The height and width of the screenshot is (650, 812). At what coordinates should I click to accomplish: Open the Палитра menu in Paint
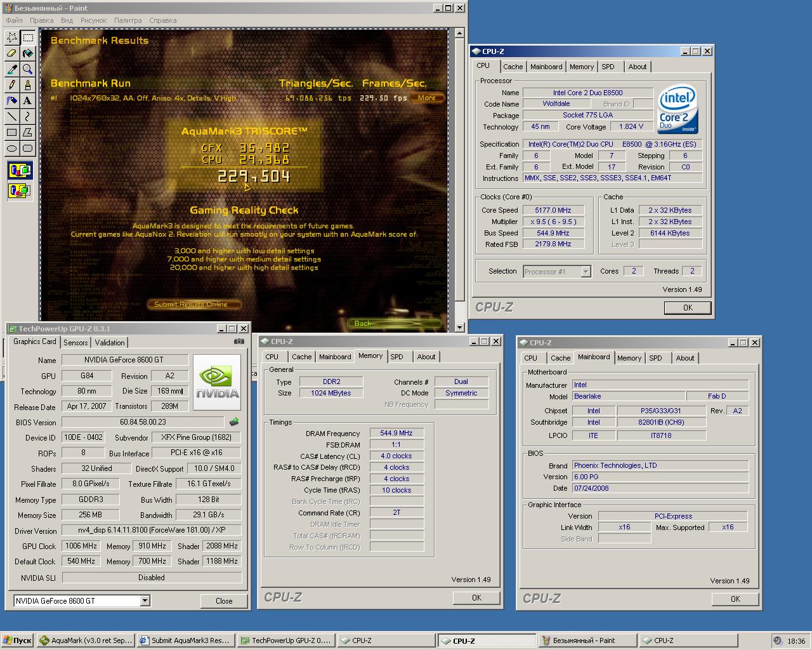click(128, 20)
